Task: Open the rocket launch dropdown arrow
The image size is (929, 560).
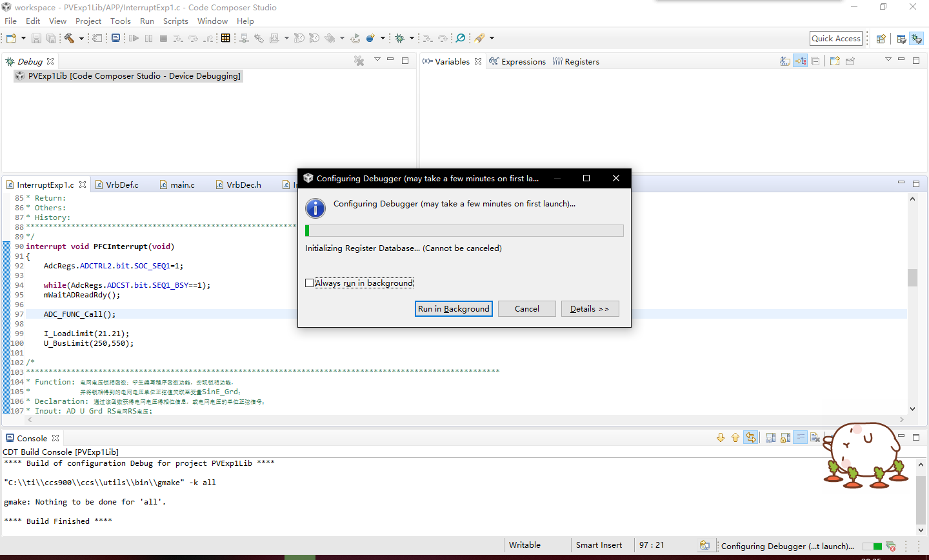Action: point(492,38)
